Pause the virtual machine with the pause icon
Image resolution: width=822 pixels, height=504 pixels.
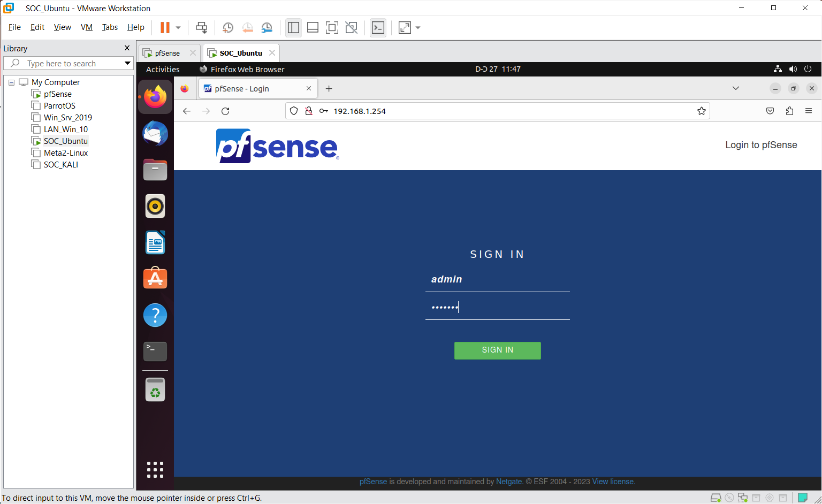(165, 28)
